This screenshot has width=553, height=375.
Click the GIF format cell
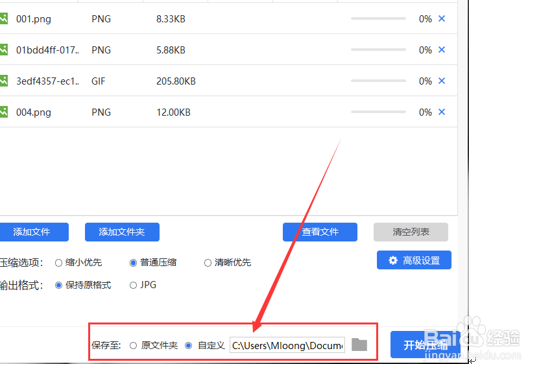pos(98,81)
